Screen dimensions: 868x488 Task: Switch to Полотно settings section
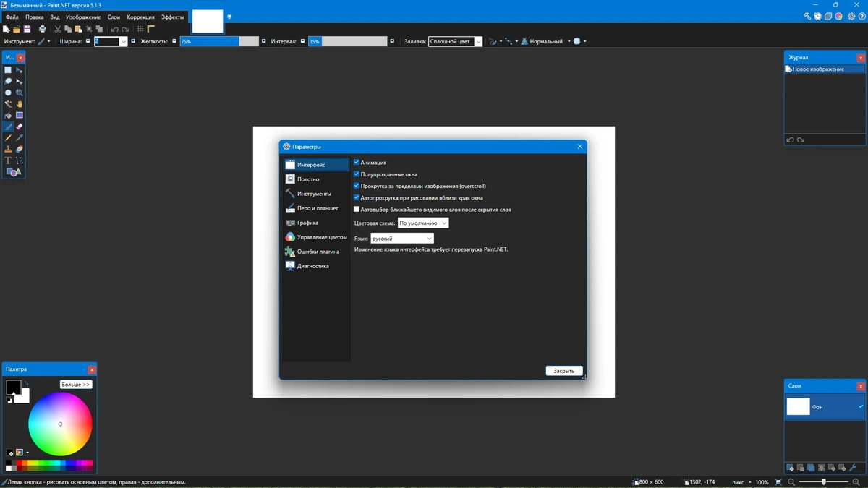317,179
